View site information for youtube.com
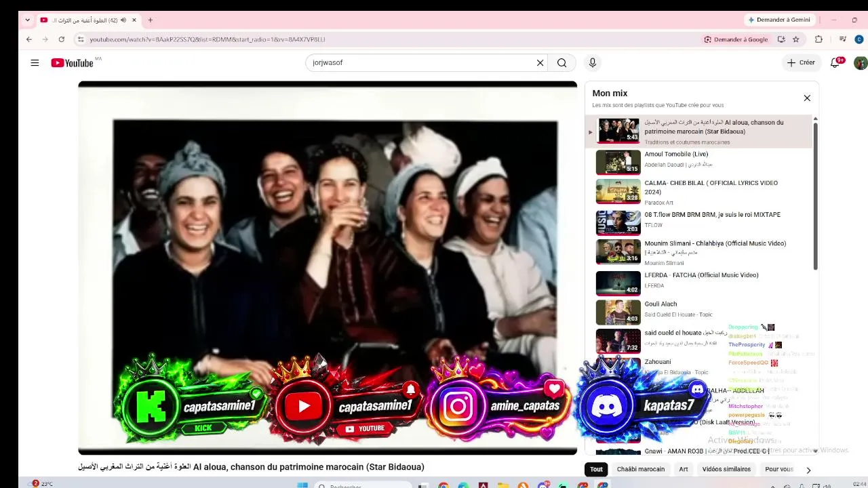Image resolution: width=868 pixels, height=488 pixels. 81,39
